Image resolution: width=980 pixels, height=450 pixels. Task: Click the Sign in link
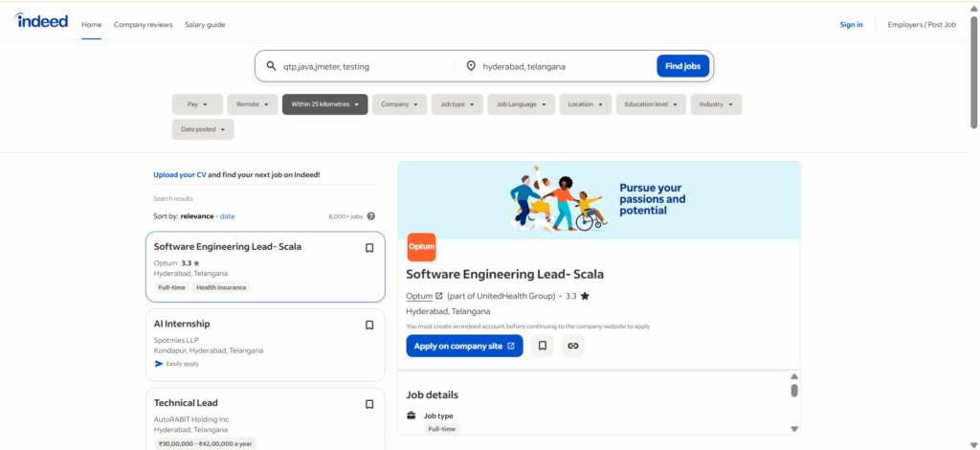851,25
